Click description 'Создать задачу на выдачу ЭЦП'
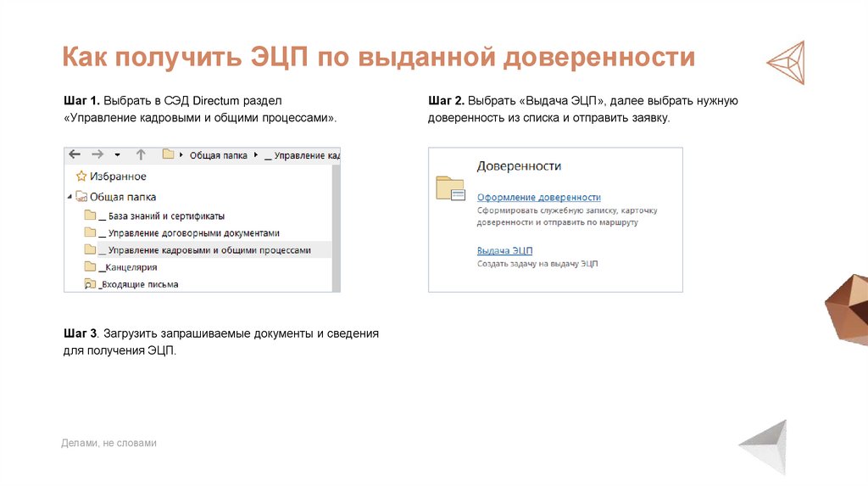Image resolution: width=868 pixels, height=487 pixels. pos(537,264)
